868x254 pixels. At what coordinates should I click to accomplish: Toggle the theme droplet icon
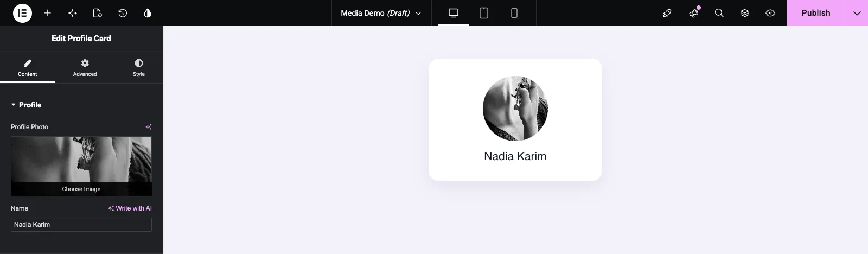(148, 13)
